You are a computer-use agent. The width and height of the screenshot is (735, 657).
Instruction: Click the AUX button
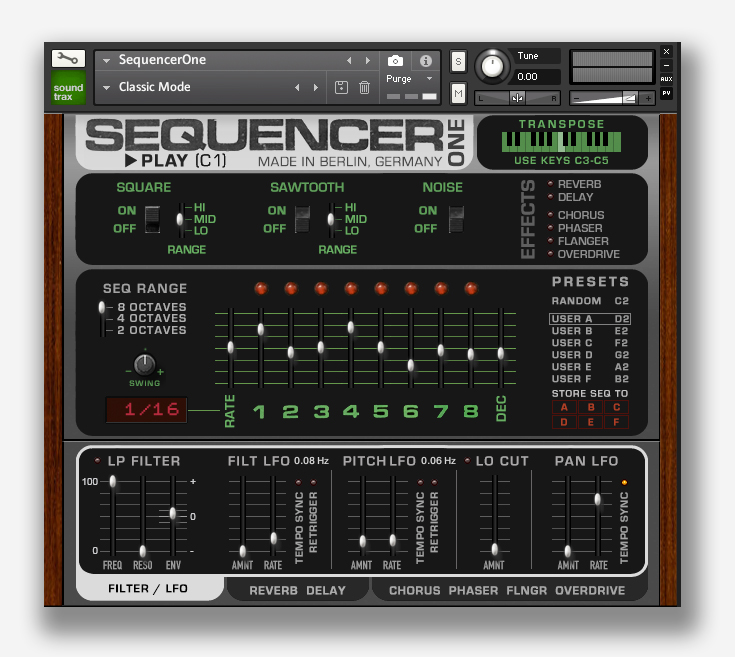(666, 79)
